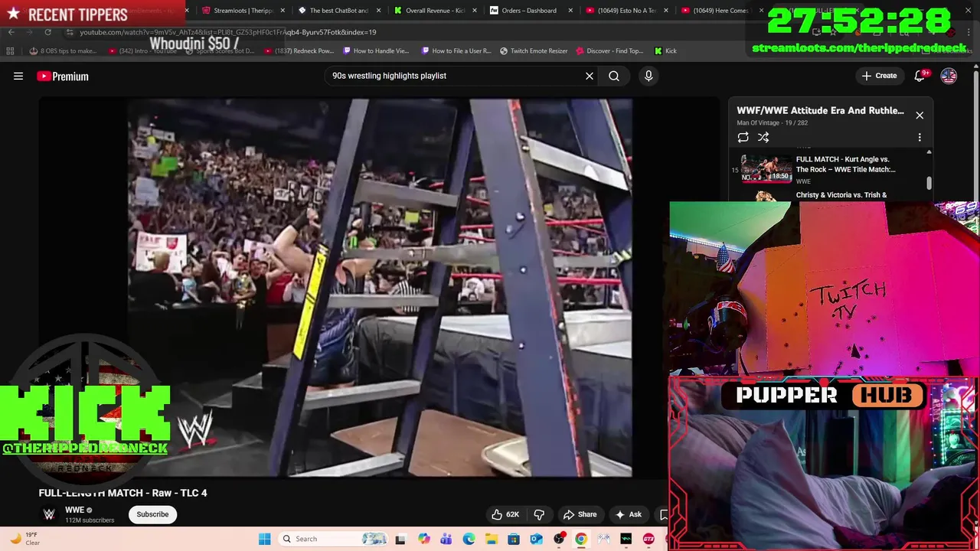980x551 pixels.
Task: Open Kurt Angle vs. The Rock title
Action: point(845,165)
